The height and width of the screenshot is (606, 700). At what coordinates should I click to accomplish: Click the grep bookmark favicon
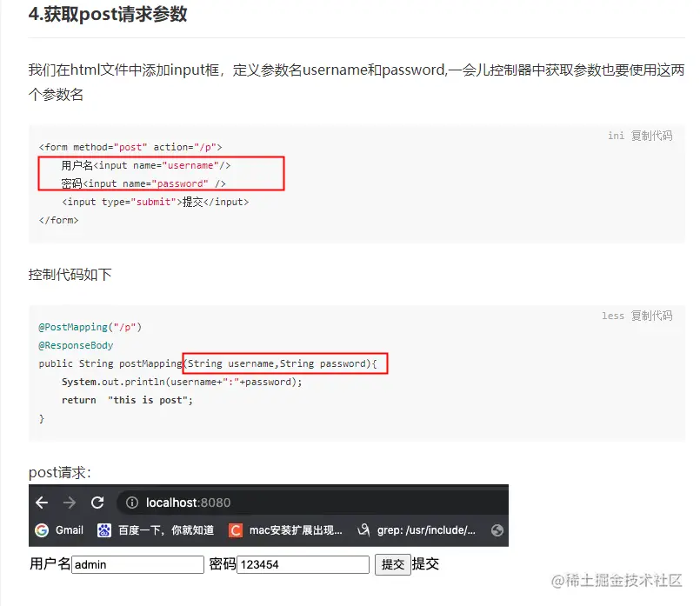pos(363,530)
